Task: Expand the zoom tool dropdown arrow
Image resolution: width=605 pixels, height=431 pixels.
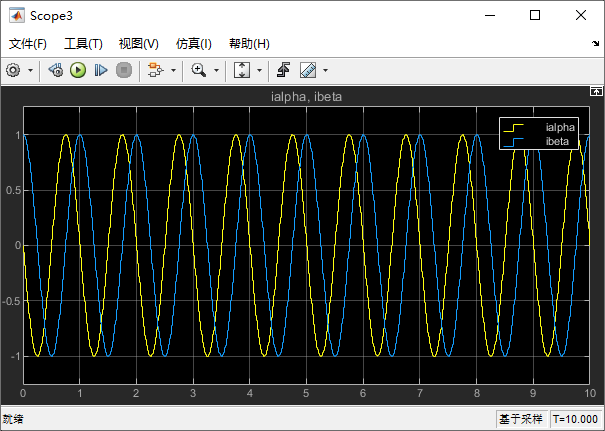Action: tap(216, 71)
